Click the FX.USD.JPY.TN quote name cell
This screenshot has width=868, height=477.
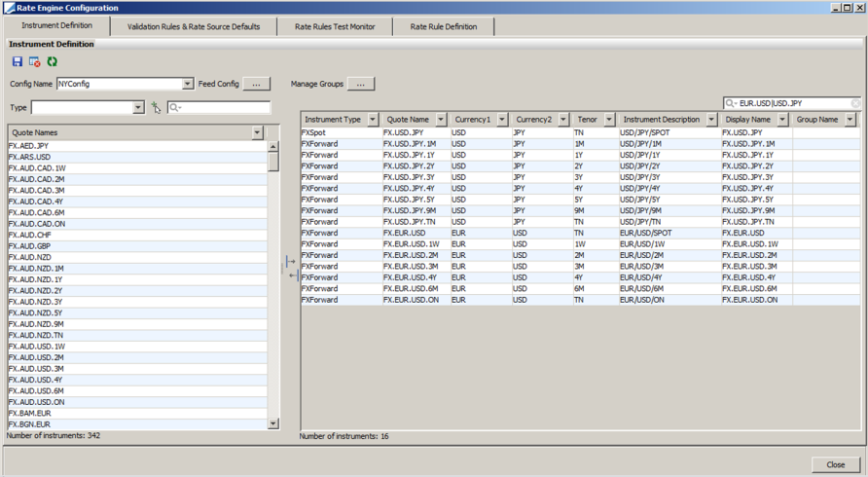click(x=416, y=222)
